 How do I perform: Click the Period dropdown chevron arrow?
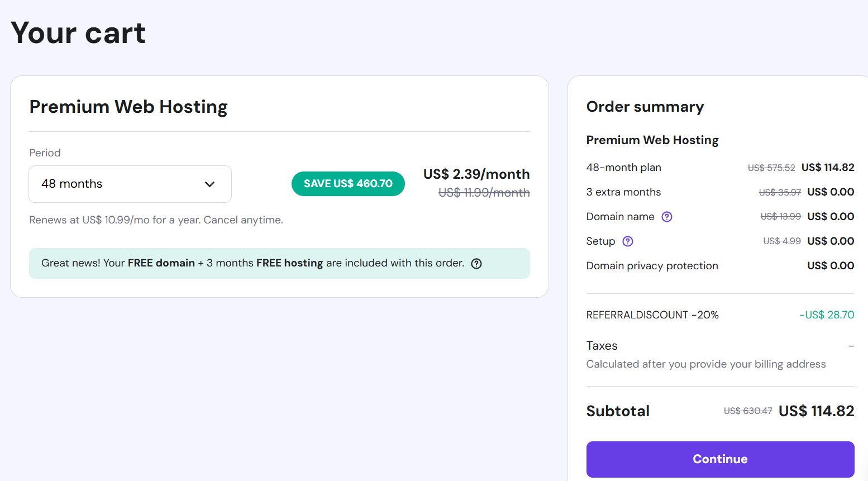(209, 184)
